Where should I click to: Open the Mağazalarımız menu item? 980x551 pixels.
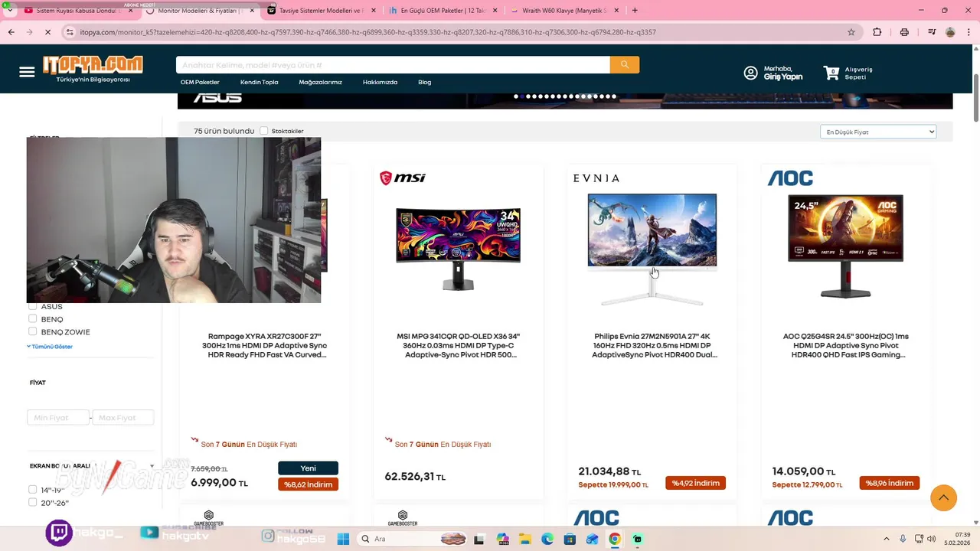320,82
